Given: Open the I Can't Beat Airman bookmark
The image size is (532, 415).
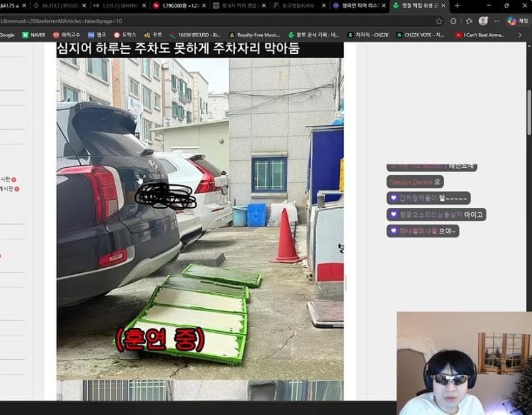Looking at the screenshot, I should click(x=480, y=35).
